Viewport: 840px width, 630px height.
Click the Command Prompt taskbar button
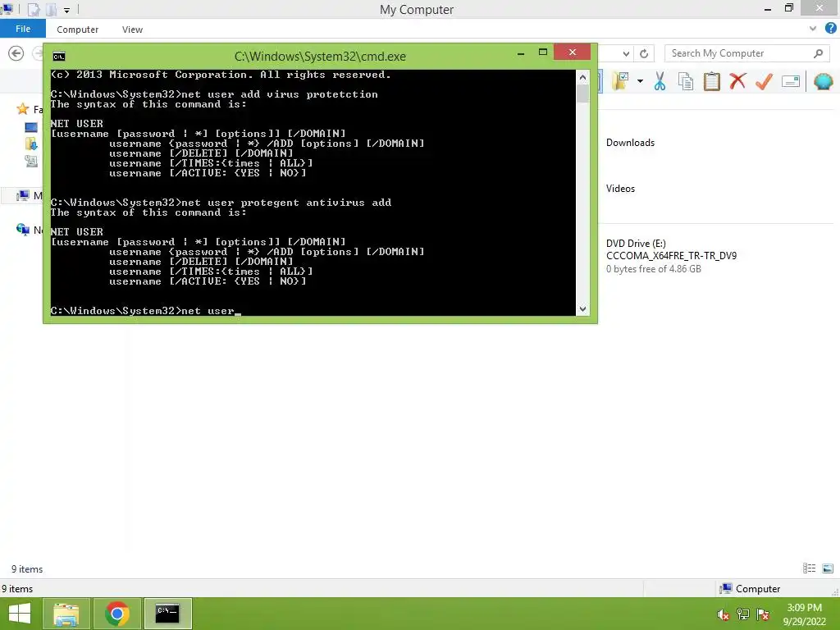pos(167,614)
